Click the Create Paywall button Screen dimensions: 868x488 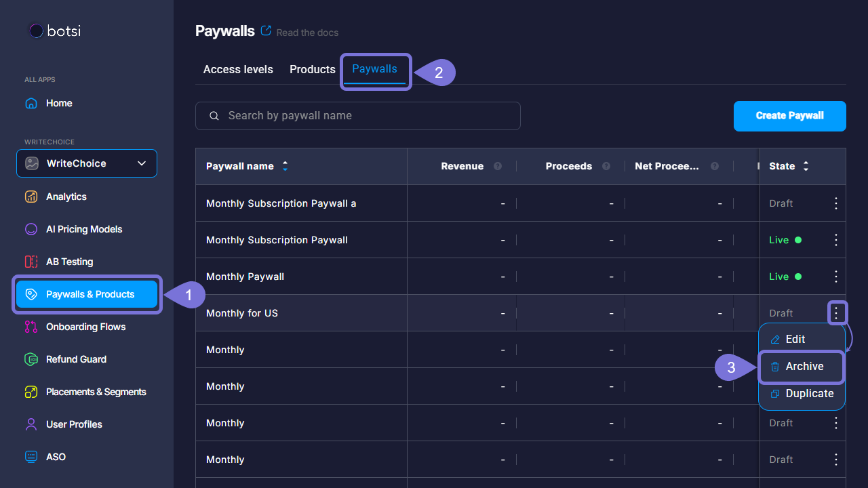[x=789, y=116]
